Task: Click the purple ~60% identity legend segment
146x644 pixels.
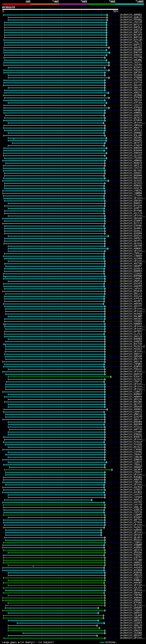Action: click(73, 4)
